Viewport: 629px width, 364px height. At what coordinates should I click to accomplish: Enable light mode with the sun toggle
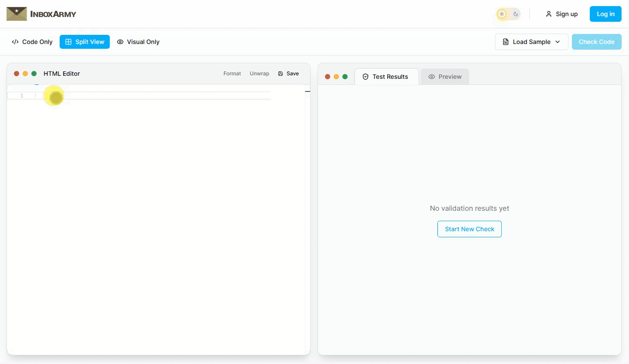click(x=501, y=13)
